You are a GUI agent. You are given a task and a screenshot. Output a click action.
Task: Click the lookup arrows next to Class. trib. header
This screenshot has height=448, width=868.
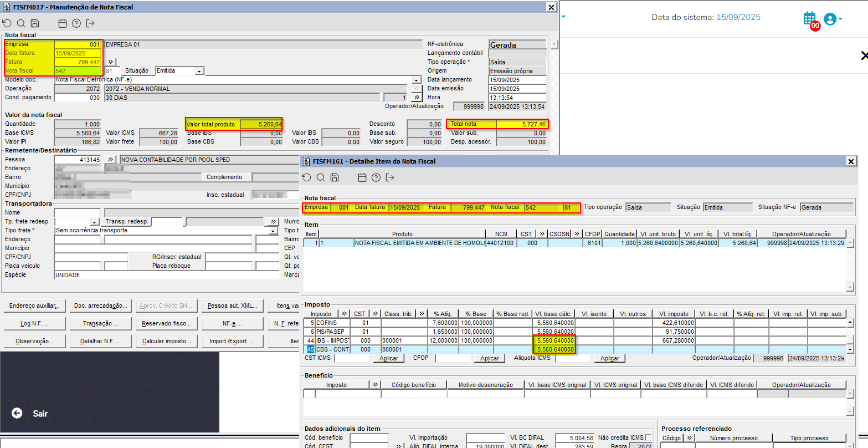422,314
